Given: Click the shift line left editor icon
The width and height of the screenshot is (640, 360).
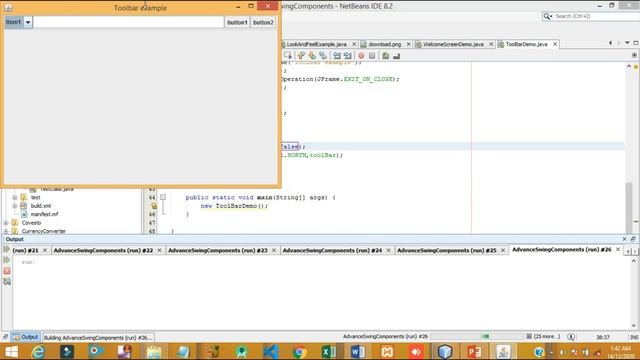Looking at the screenshot, I should coord(337,56).
